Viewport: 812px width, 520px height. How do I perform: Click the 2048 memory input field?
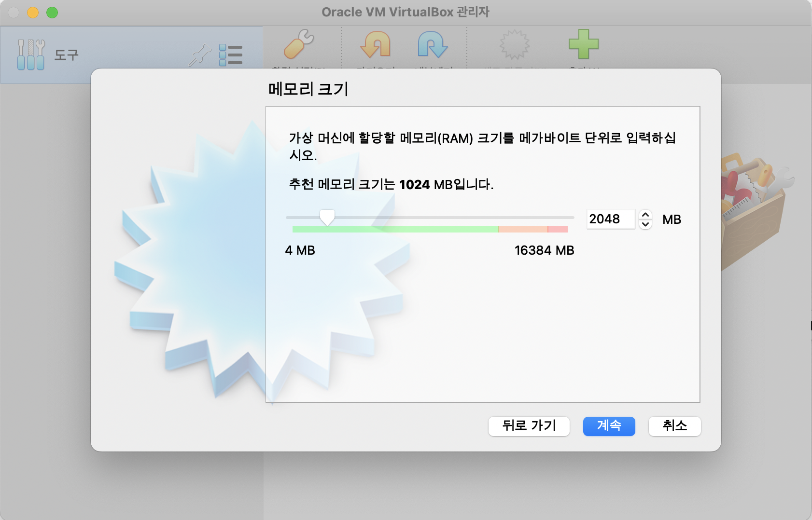pyautogui.click(x=611, y=219)
